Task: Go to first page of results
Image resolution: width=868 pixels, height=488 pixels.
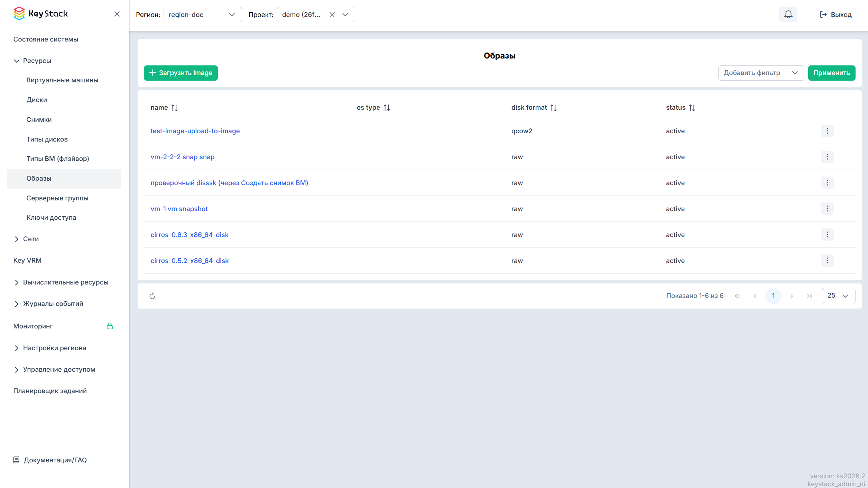Action: coord(737,296)
